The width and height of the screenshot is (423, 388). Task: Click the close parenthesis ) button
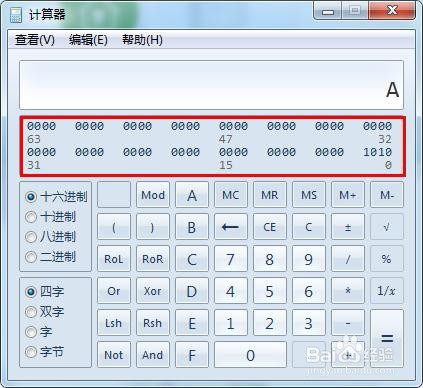(153, 227)
